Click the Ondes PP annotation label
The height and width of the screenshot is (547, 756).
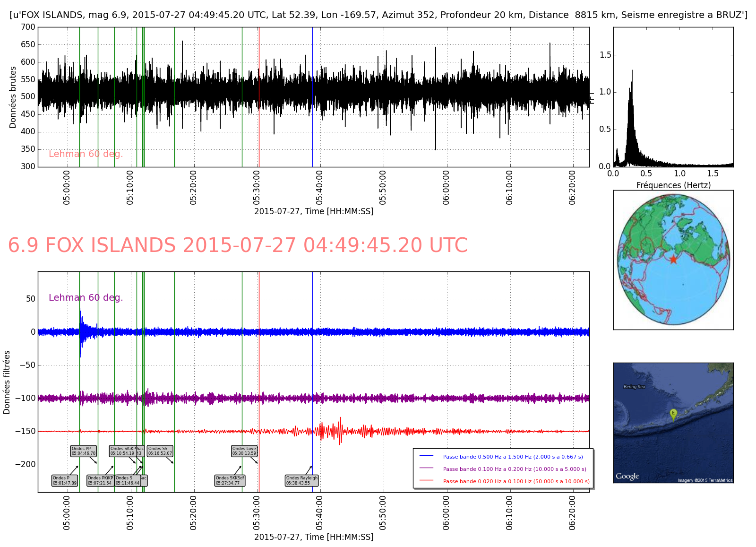(x=84, y=451)
